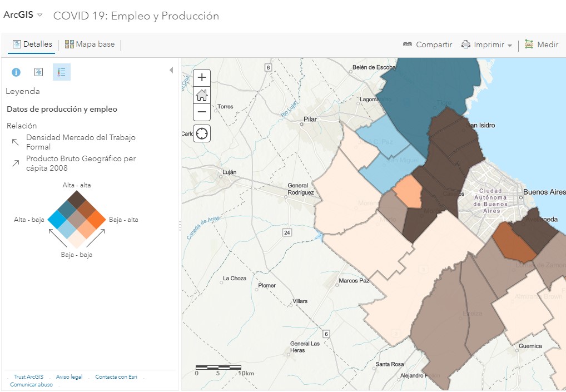
Task: Open the About info icon
Action: (17, 72)
